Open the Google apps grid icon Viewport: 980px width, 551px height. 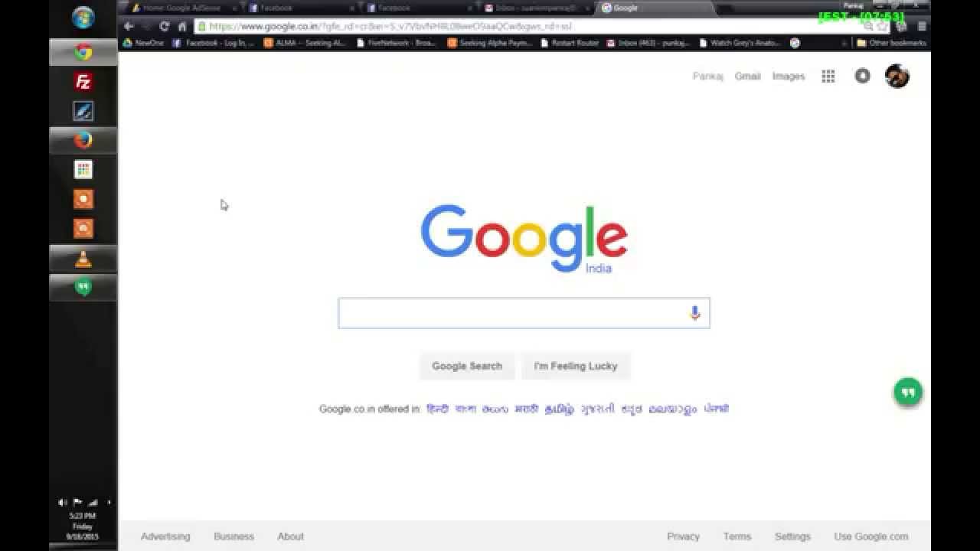click(828, 77)
